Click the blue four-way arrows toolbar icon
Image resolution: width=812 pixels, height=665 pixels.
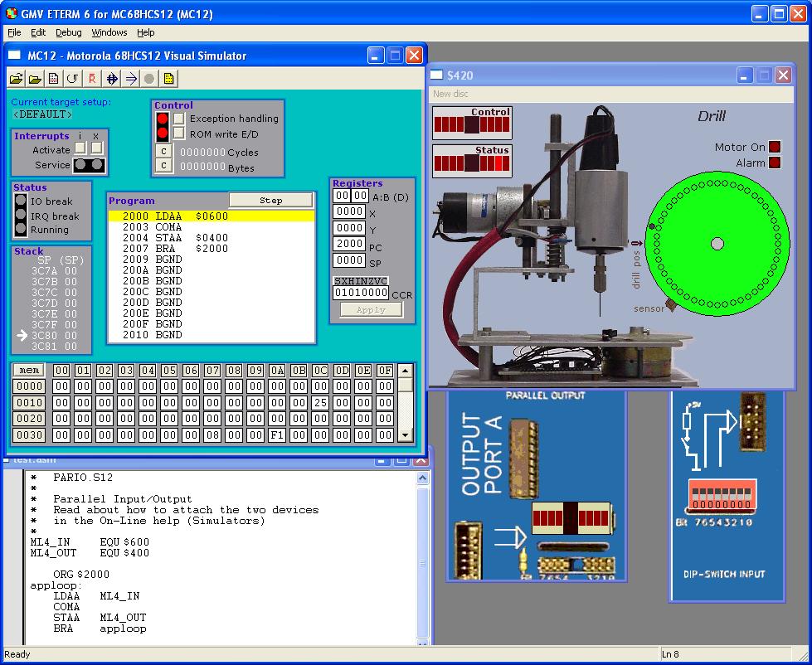(x=111, y=79)
